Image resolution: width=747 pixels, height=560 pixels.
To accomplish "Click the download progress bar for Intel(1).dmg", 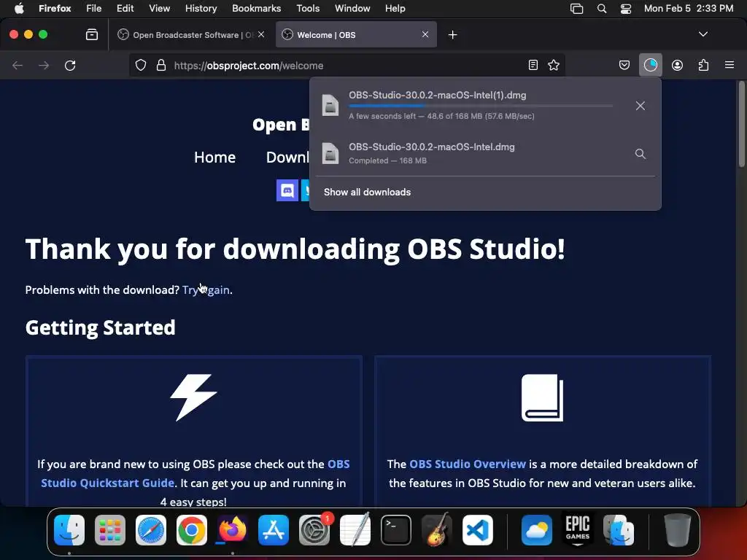I will 481,106.
